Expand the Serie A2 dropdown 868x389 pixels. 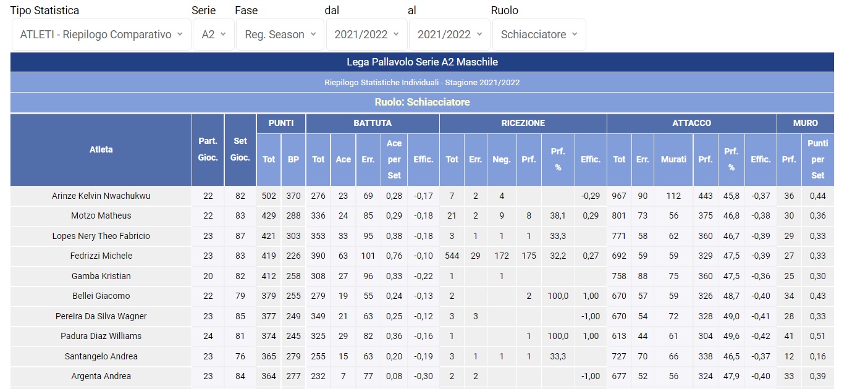(214, 35)
